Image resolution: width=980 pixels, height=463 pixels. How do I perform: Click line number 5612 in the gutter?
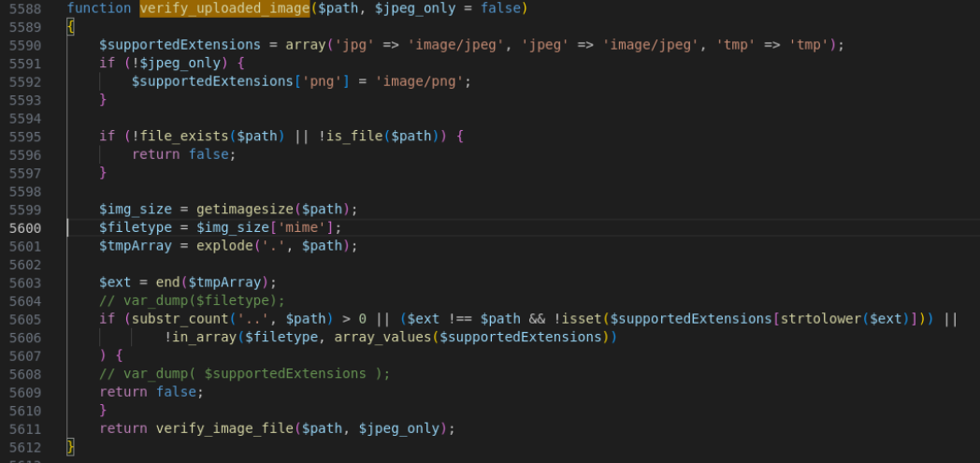click(x=25, y=447)
